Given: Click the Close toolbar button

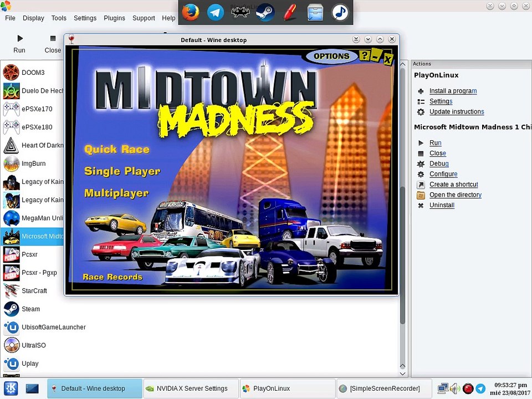Looking at the screenshot, I should click(53, 44).
